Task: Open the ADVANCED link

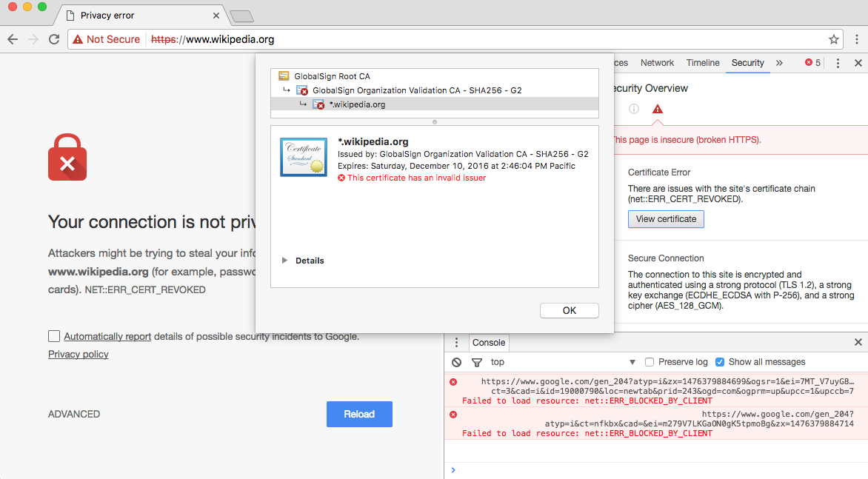Action: tap(74, 414)
